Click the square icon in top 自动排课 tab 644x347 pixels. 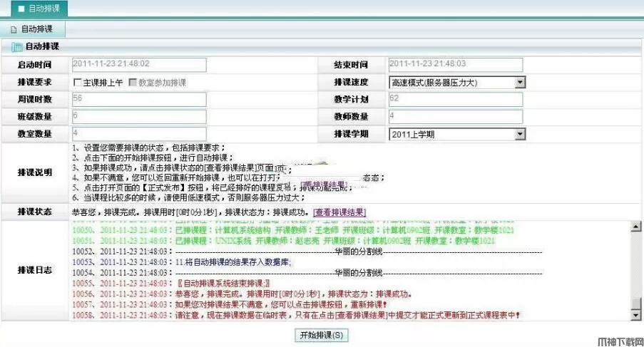coord(21,9)
